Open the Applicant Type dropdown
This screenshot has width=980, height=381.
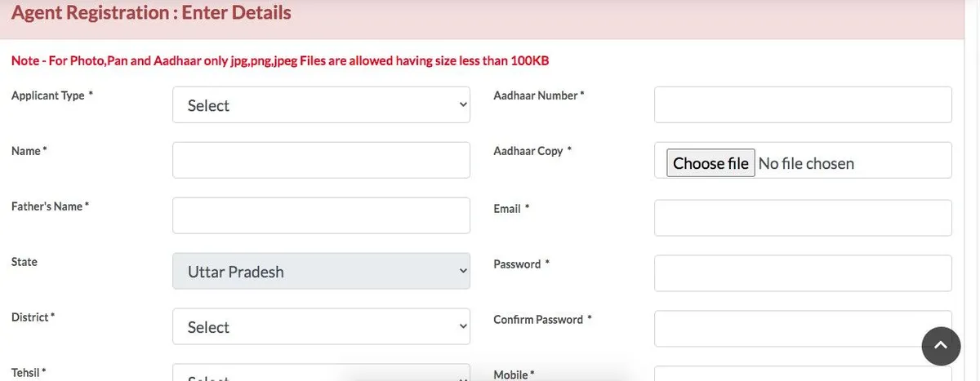pyautogui.click(x=321, y=105)
